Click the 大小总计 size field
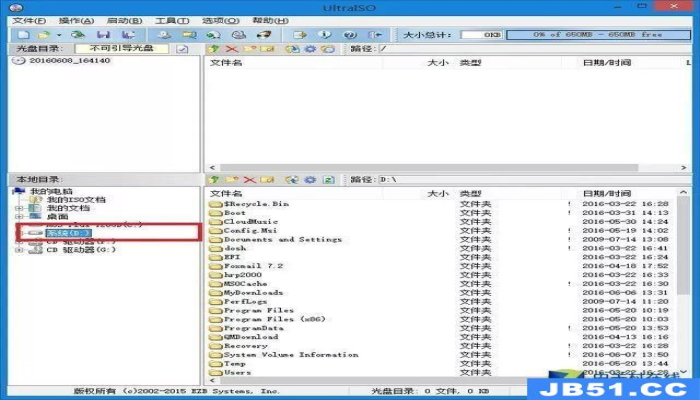Viewport: 700px width, 400px height. pyautogui.click(x=481, y=34)
